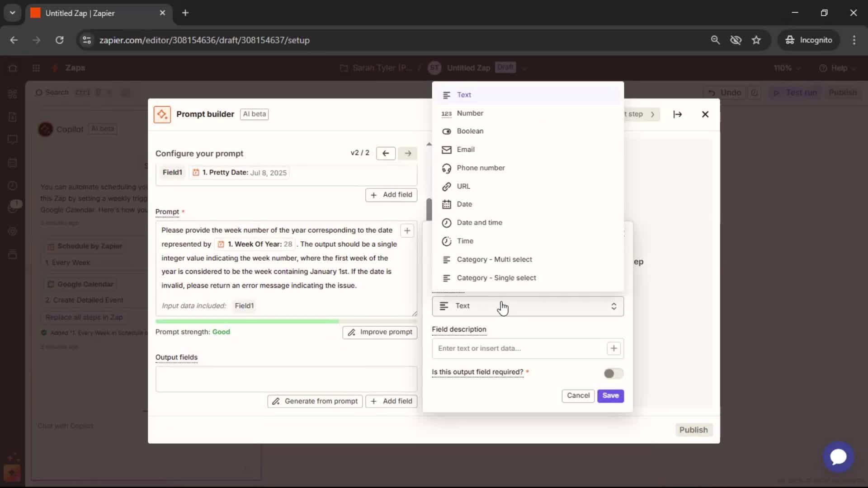Click the Field1 input data chip
The height and width of the screenshot is (488, 868).
[x=172, y=173]
